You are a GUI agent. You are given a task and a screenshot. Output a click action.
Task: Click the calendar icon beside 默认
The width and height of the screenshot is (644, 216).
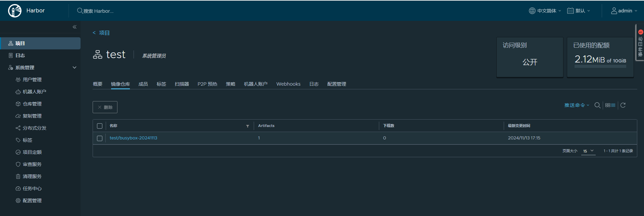coord(570,11)
